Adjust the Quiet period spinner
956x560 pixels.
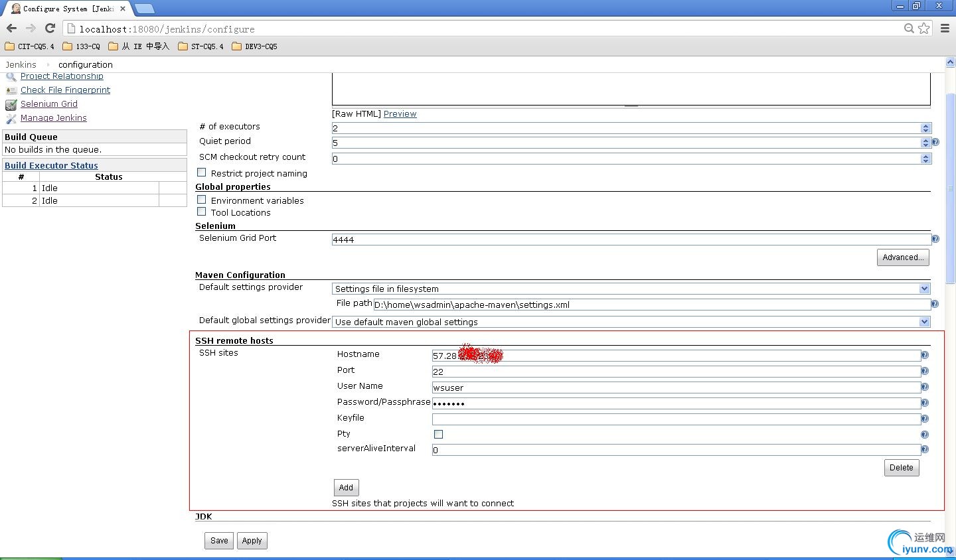click(926, 143)
